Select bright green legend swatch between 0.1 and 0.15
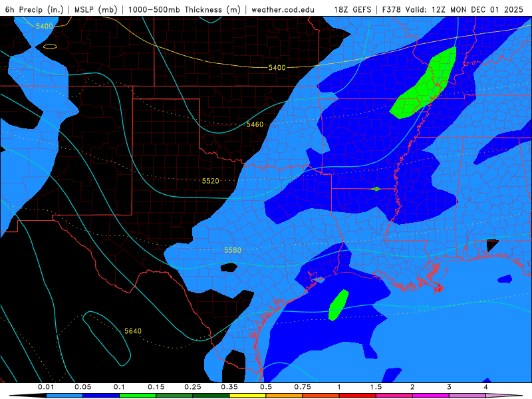The width and height of the screenshot is (532, 399). tap(138, 396)
